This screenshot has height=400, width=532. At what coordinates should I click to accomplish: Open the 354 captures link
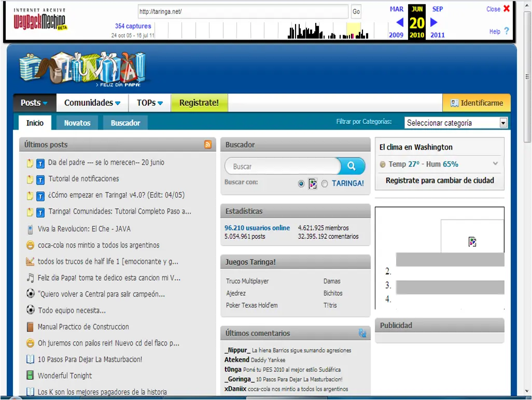(133, 26)
